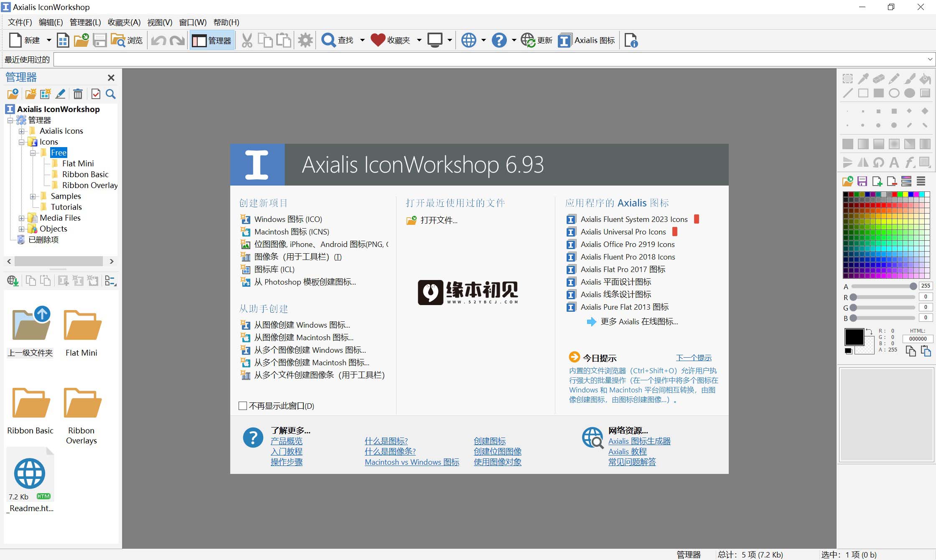Click the 更新 update globe icon

point(537,40)
